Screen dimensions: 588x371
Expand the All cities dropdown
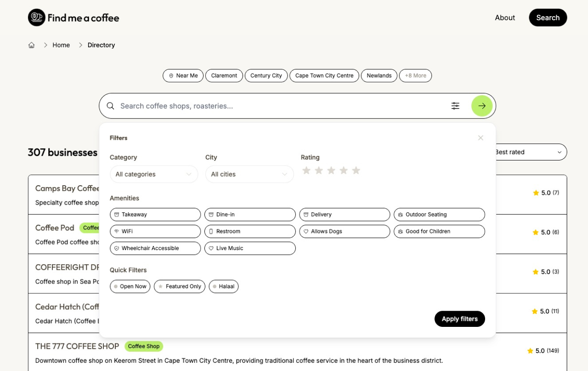tap(249, 174)
